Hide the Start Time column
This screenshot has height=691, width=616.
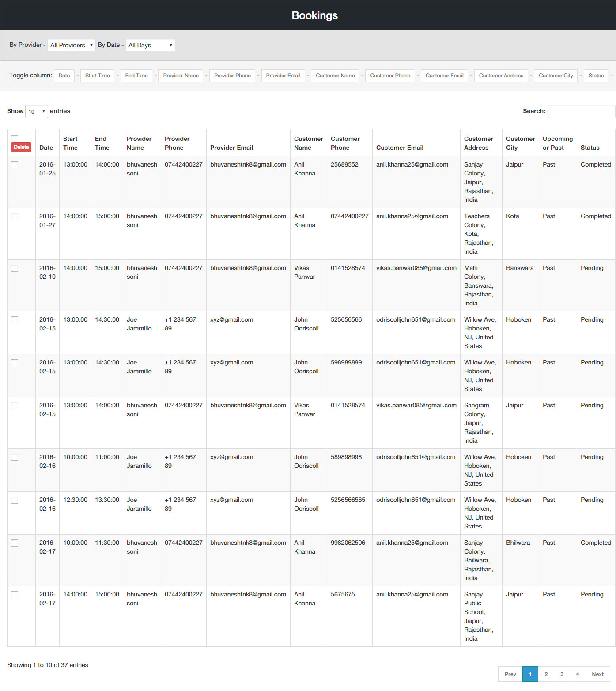click(97, 76)
